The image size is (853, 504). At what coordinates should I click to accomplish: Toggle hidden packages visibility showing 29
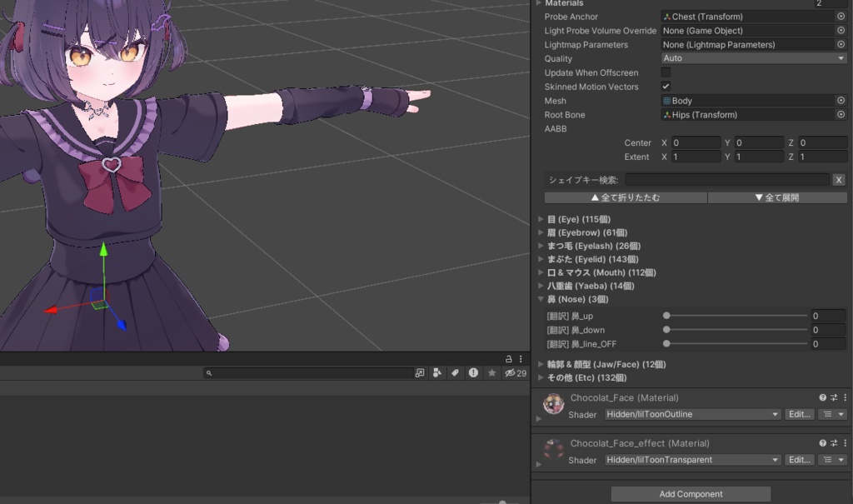coord(516,373)
